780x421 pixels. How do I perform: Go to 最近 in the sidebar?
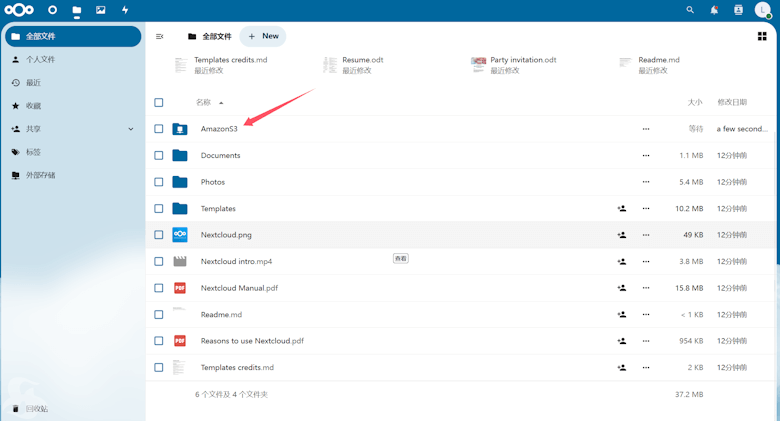pos(34,83)
